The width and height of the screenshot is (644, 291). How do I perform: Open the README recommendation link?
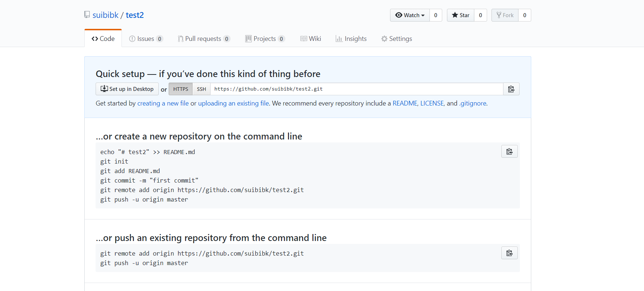[405, 103]
